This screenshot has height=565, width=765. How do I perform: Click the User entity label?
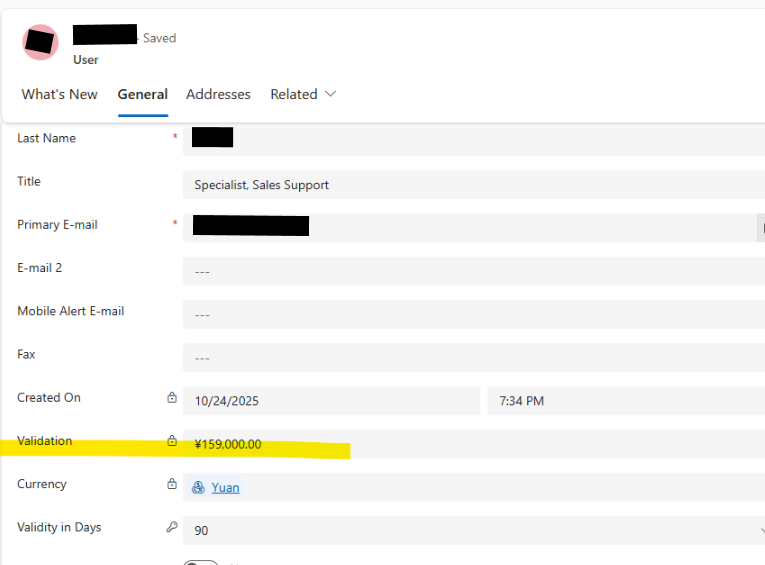[86, 60]
